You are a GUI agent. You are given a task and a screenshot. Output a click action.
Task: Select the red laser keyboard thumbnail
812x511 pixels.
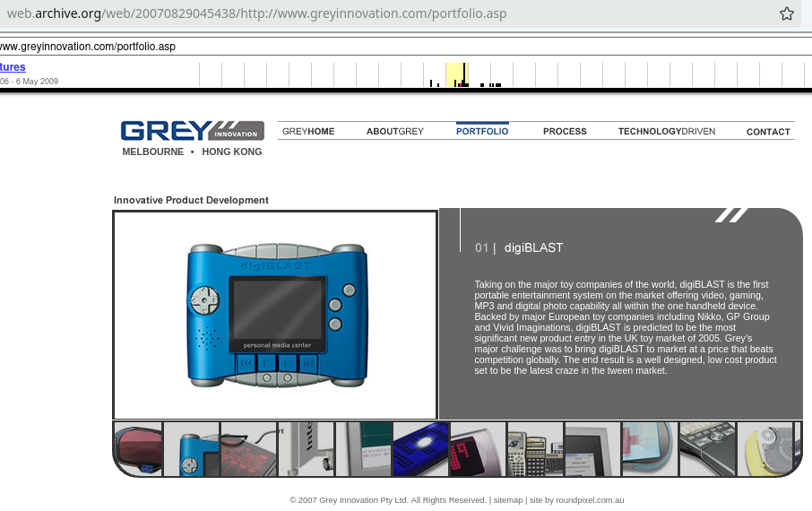(248, 449)
